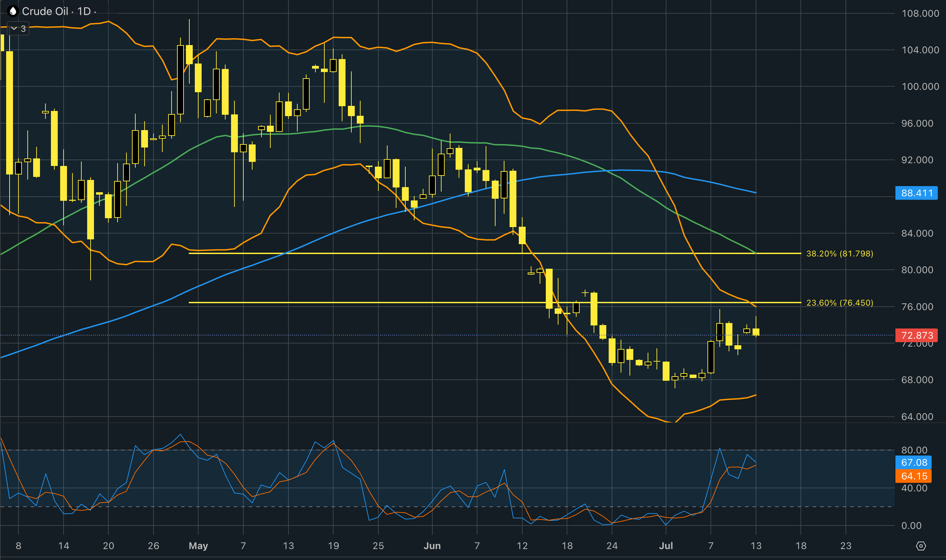Image resolution: width=946 pixels, height=560 pixels.
Task: Click the Jun label on time axis
Action: click(x=432, y=546)
